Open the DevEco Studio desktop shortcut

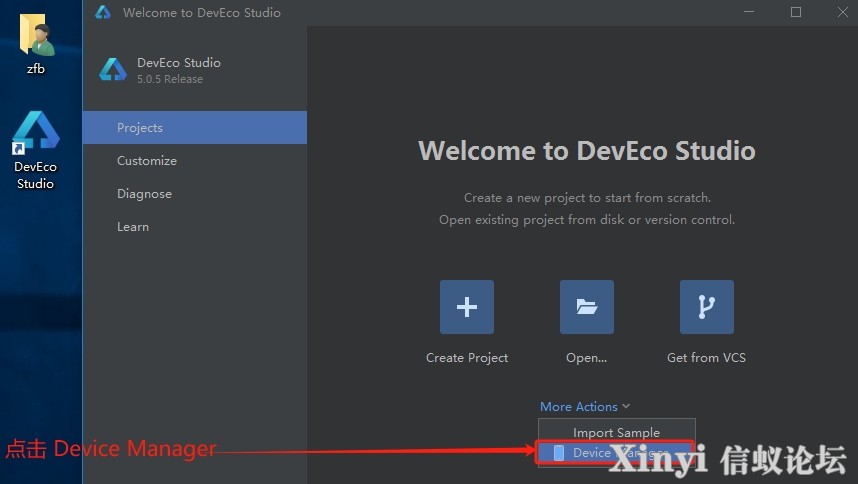pos(36,150)
